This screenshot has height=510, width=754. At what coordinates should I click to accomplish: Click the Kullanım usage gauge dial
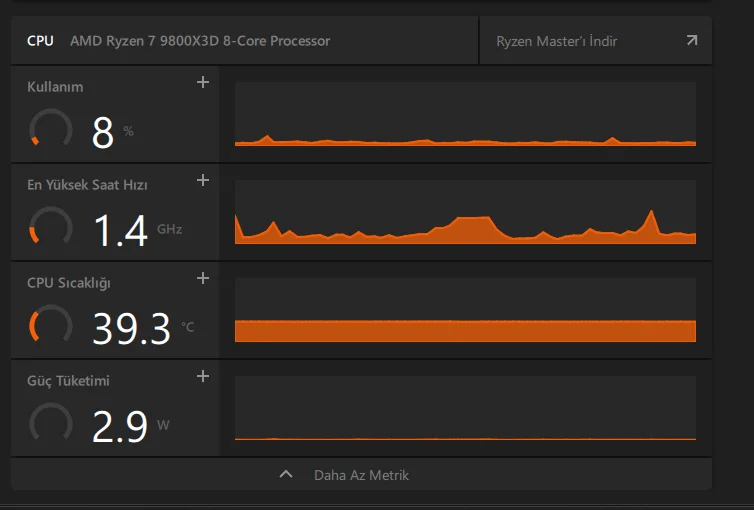pyautogui.click(x=51, y=128)
